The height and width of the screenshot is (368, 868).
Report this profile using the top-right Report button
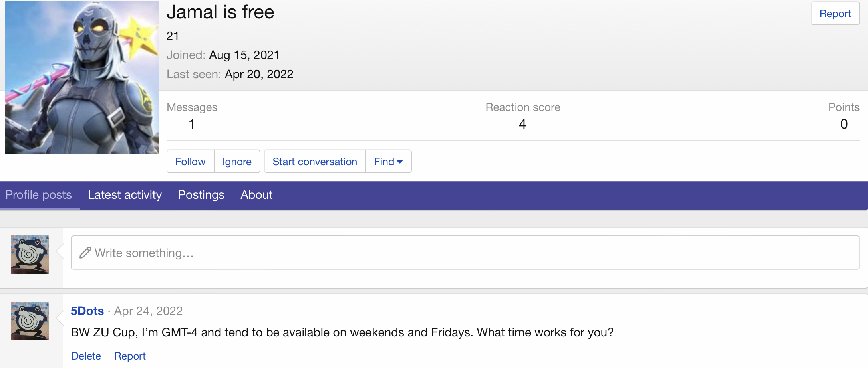tap(835, 14)
